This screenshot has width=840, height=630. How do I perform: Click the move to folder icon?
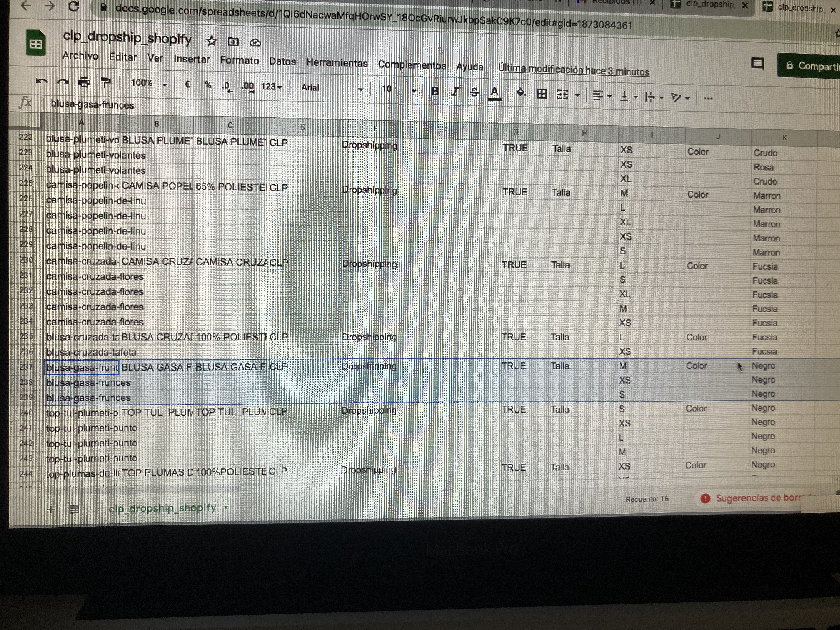coord(233,42)
